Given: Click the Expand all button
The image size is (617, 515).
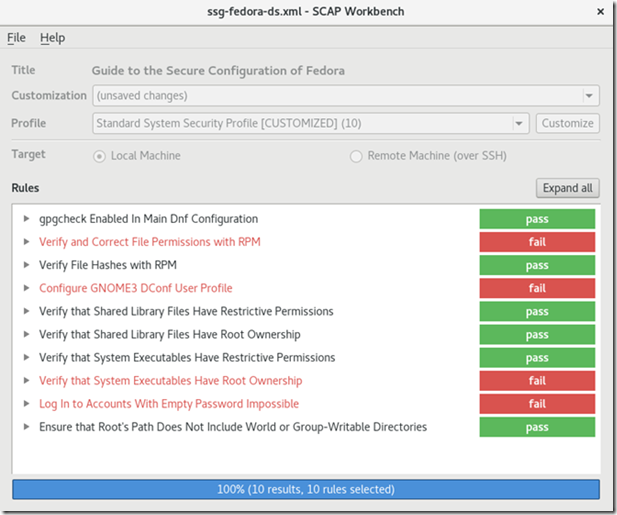Looking at the screenshot, I should point(567,188).
